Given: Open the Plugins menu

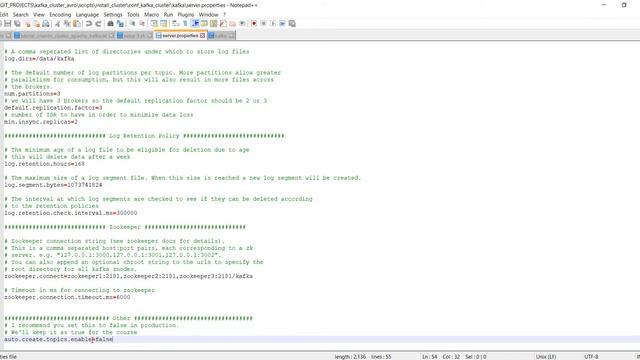Looking at the screenshot, I should coord(186,15).
